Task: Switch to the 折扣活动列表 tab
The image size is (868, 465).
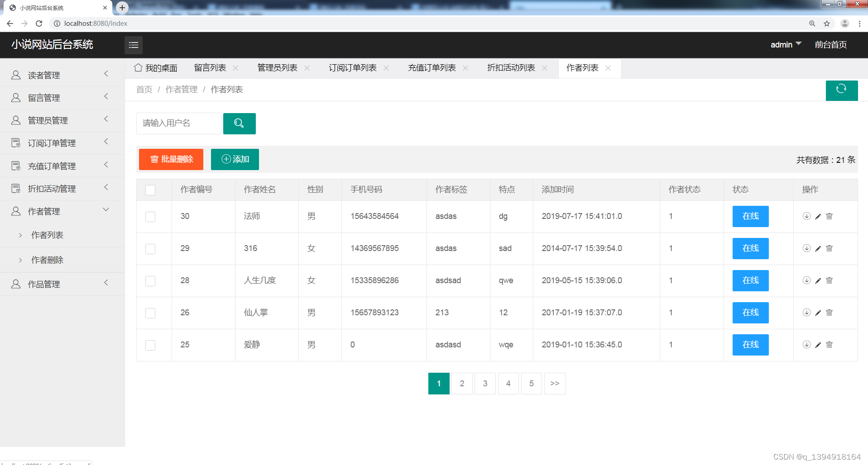Action: click(511, 68)
